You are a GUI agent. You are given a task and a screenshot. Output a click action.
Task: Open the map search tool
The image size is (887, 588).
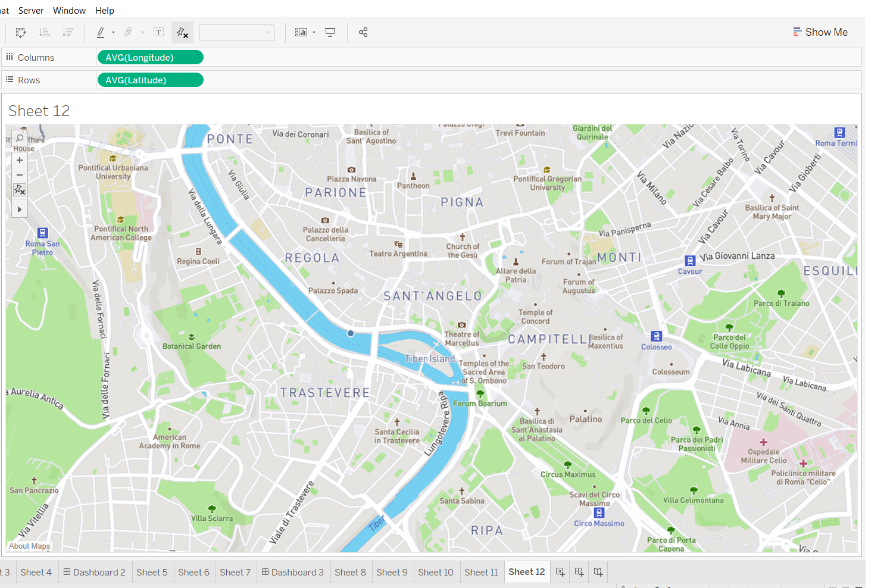(x=20, y=137)
